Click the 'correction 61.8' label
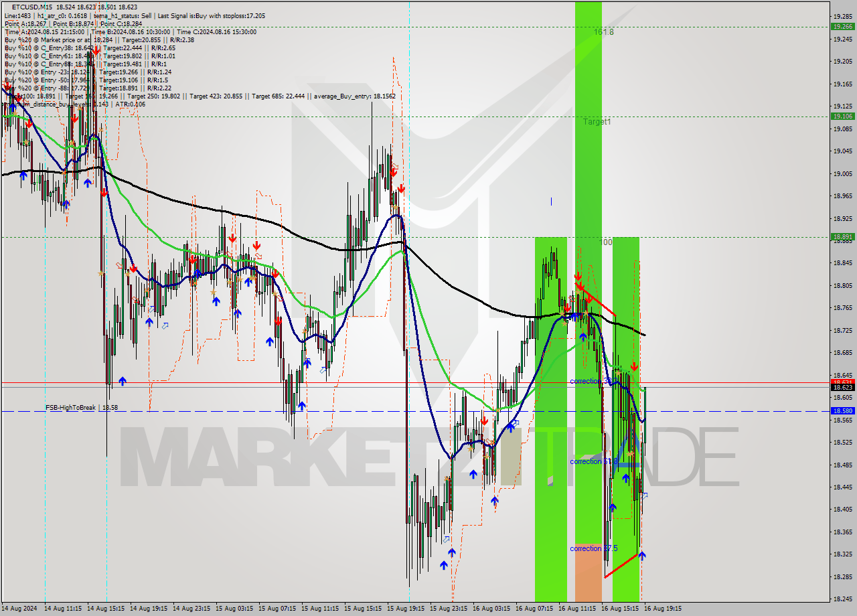Image resolution: width=857 pixels, height=616 pixels. [593, 461]
